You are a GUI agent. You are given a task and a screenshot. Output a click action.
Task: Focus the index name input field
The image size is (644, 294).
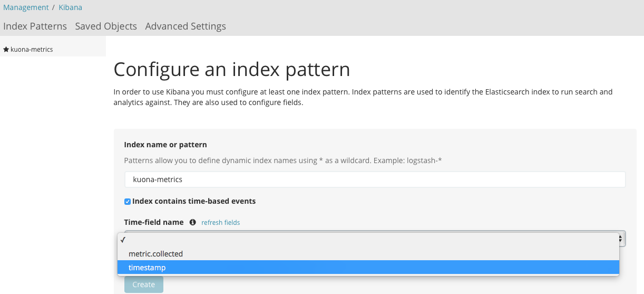(x=375, y=179)
